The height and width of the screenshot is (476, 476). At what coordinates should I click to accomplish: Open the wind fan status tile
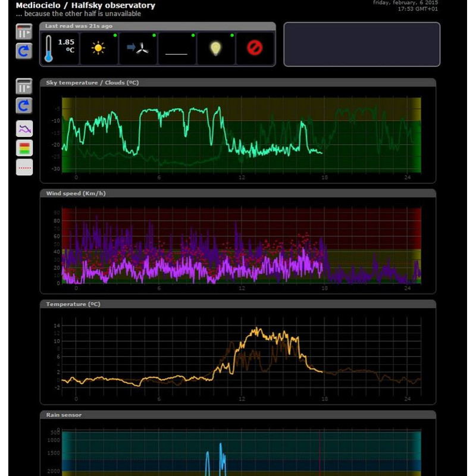138,48
